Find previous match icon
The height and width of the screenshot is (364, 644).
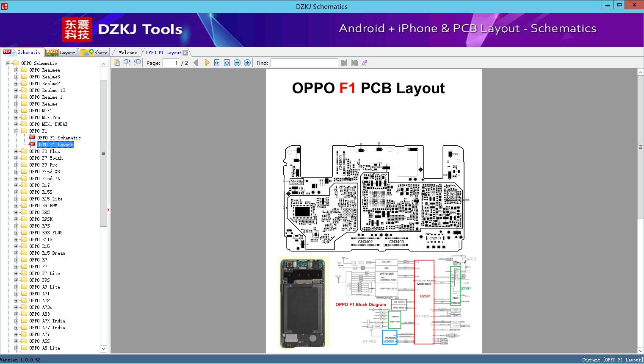[344, 63]
